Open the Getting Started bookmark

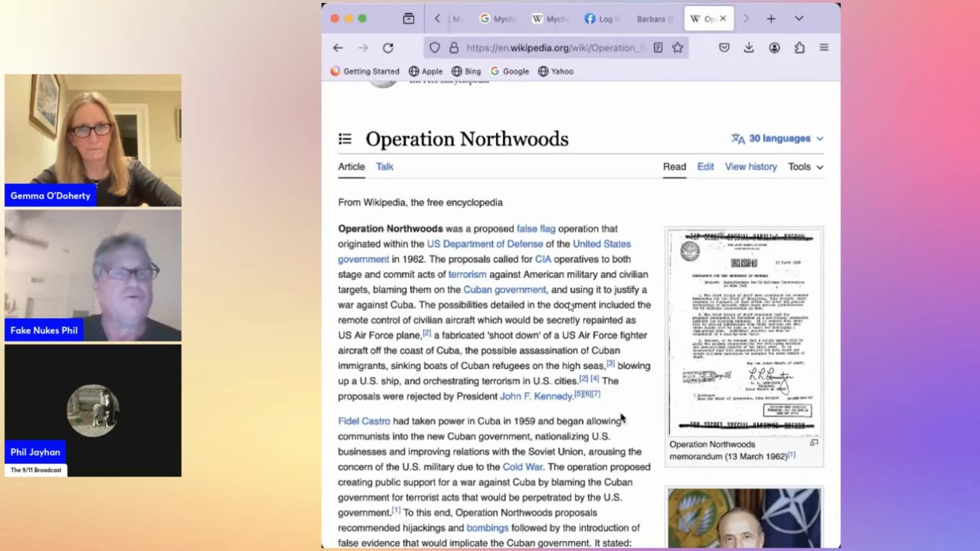[364, 71]
